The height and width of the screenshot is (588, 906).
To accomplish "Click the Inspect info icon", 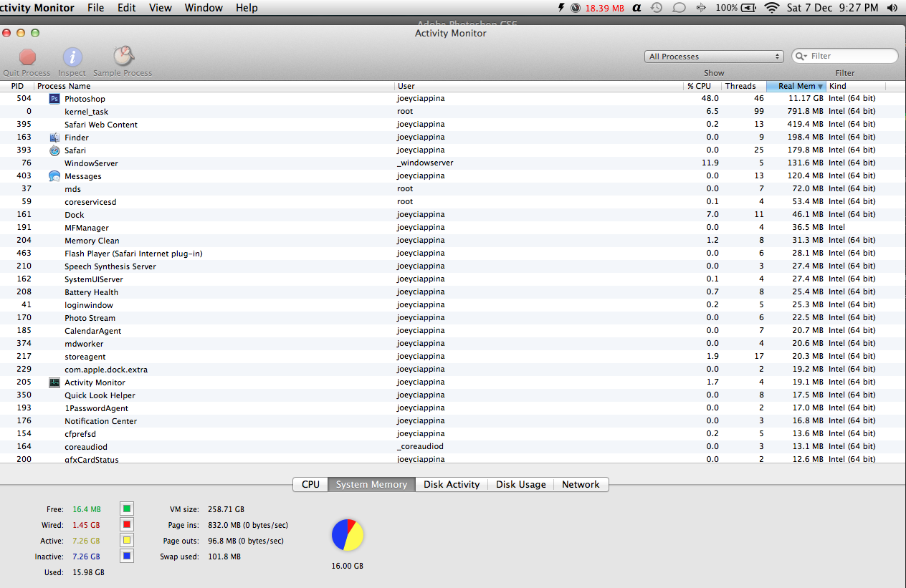I will click(x=72, y=57).
